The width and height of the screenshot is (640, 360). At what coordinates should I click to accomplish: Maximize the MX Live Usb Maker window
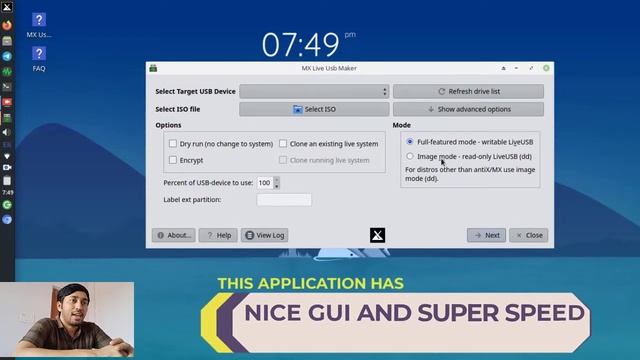coord(531,68)
